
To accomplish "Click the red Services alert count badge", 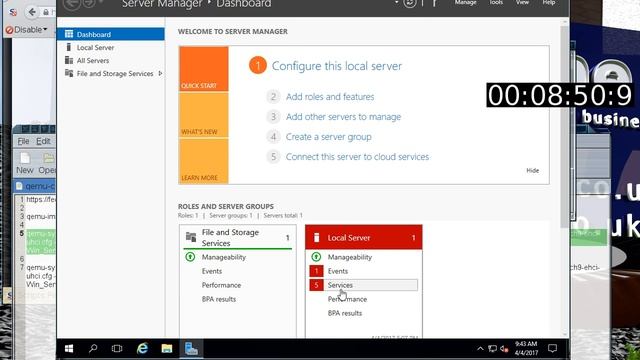I will pos(316,285).
